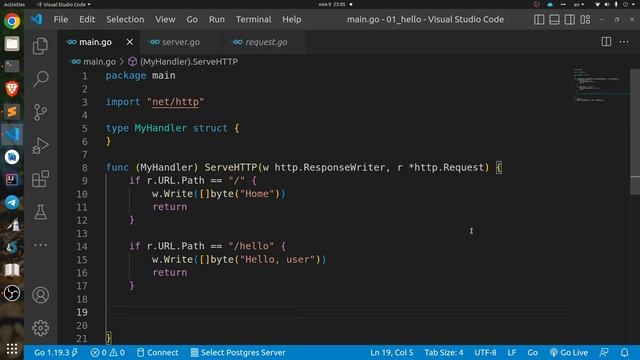This screenshot has width=640, height=360.
Task: Open the Terminal from the dock
Action: 12,66
